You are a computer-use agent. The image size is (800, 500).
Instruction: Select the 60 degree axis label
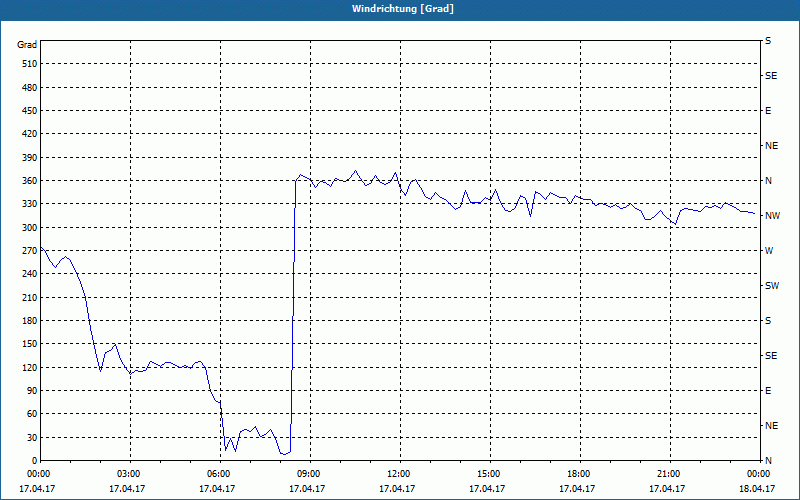click(32, 414)
